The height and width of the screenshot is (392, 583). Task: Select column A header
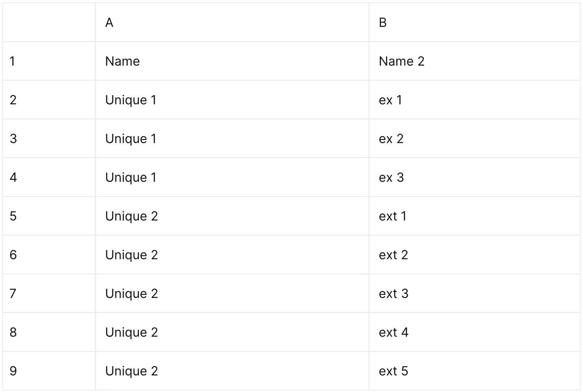pyautogui.click(x=232, y=23)
